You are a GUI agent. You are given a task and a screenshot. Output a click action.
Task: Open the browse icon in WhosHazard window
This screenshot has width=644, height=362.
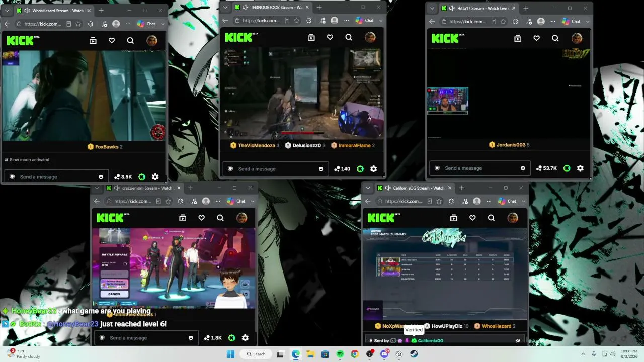click(93, 41)
